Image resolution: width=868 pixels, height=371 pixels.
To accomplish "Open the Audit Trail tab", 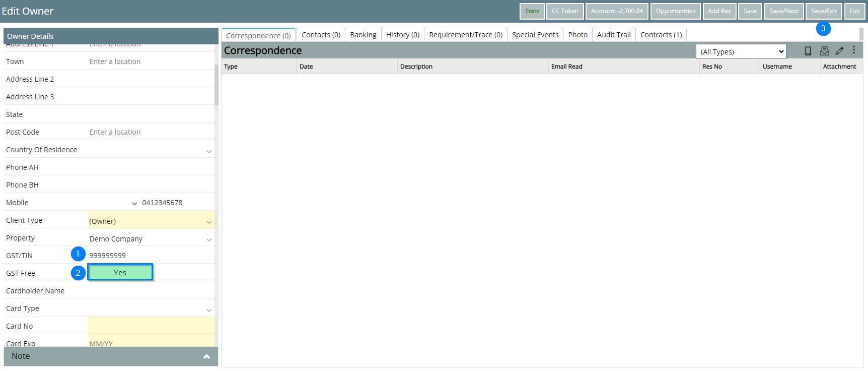I will (614, 35).
